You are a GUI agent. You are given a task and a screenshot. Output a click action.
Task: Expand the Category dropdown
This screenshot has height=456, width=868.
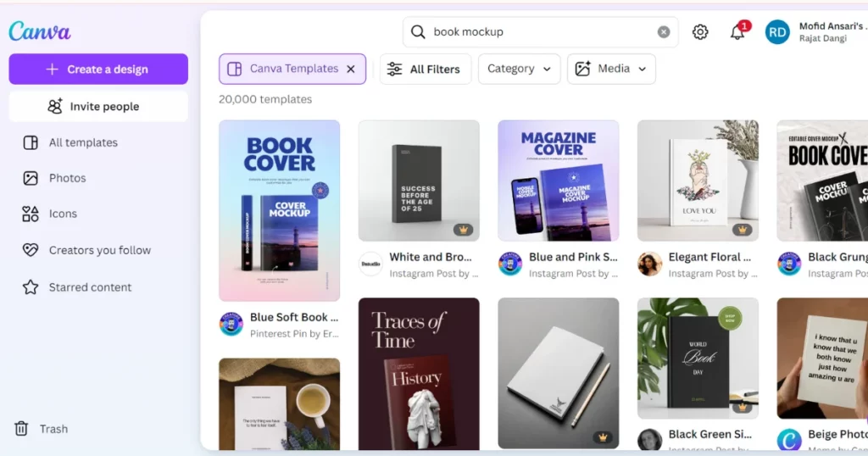[x=519, y=70]
